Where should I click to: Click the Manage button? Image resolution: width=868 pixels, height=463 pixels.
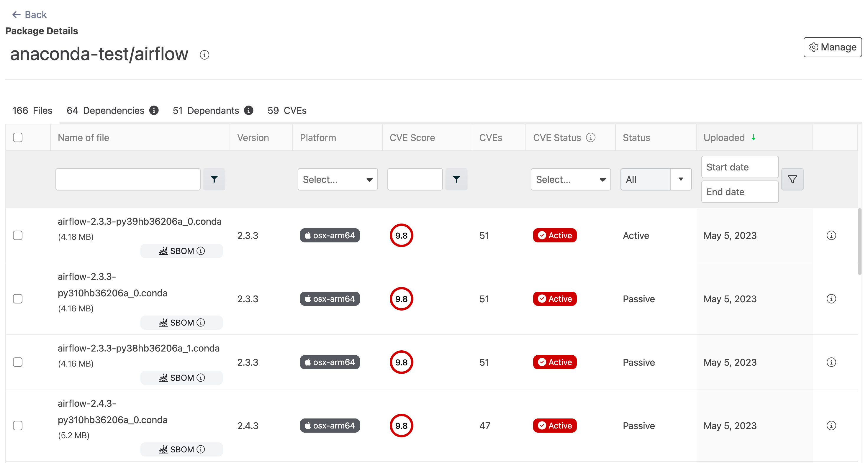[x=832, y=47]
